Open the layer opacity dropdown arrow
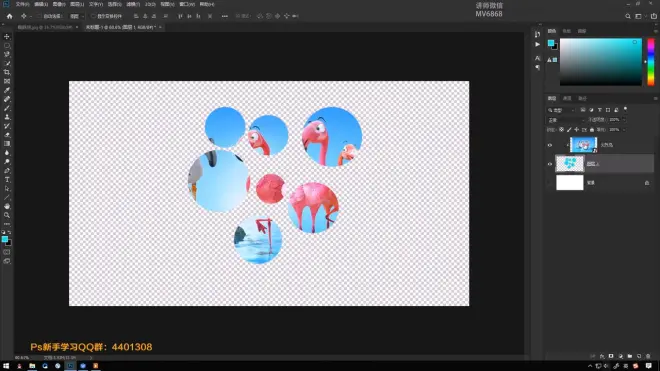660x371 pixels. (624, 120)
